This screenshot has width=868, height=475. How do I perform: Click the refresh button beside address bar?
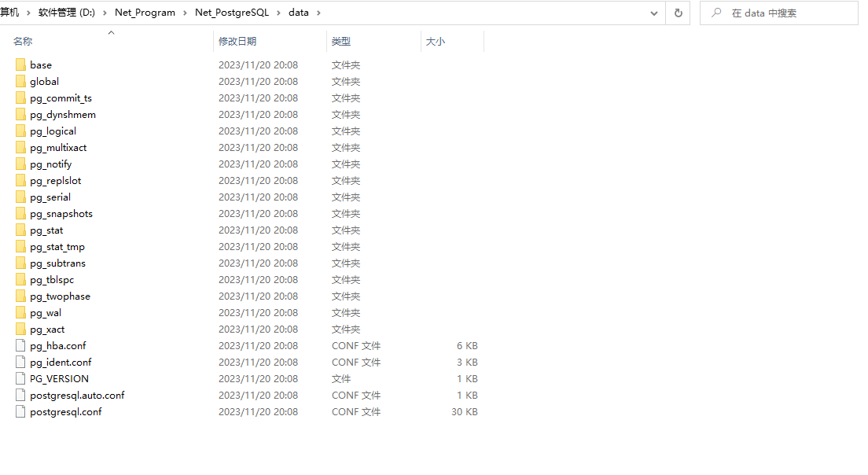[x=678, y=13]
